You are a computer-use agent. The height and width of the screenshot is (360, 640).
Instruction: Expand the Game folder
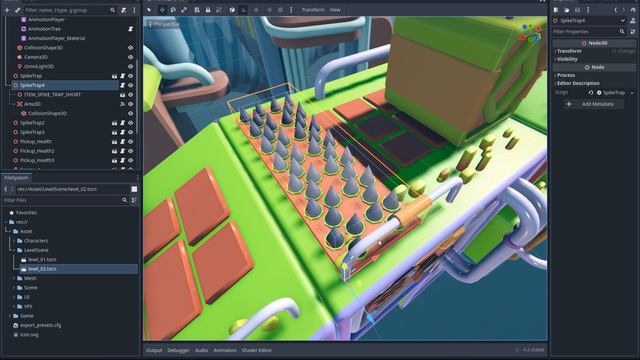10,316
